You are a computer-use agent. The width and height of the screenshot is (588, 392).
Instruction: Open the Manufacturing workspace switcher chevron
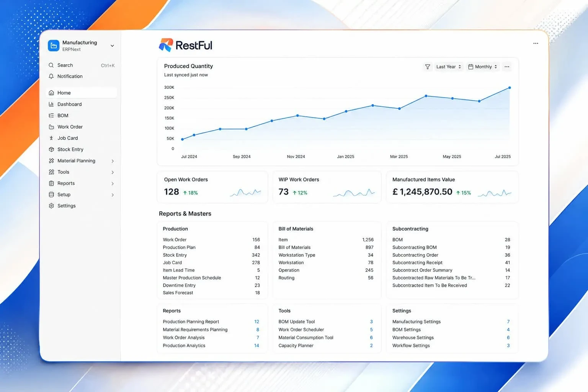[112, 46]
